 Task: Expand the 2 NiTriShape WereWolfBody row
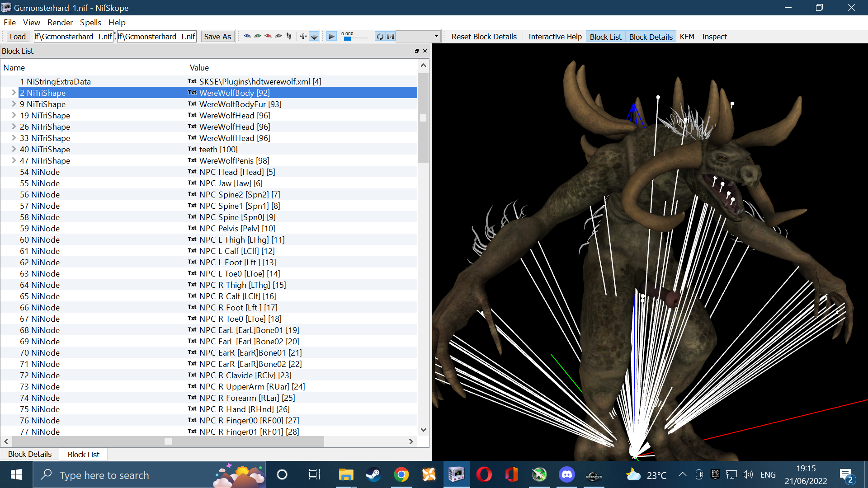click(14, 93)
